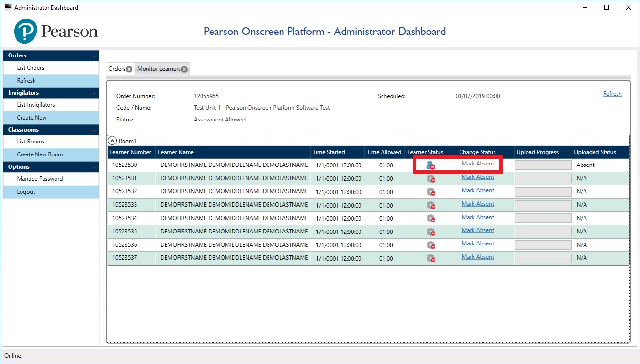Mark learner 10523532 as absent
Viewport: 640px width, 364px height.
[x=477, y=190]
